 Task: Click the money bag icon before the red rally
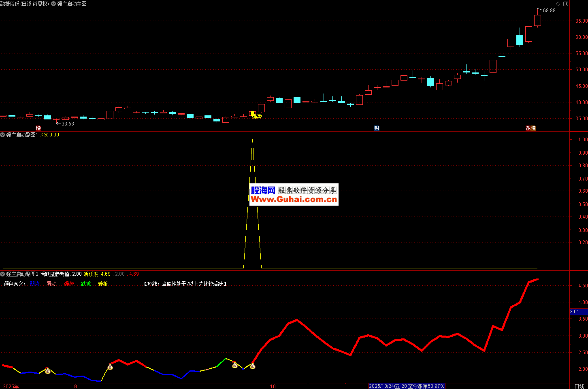click(x=110, y=367)
